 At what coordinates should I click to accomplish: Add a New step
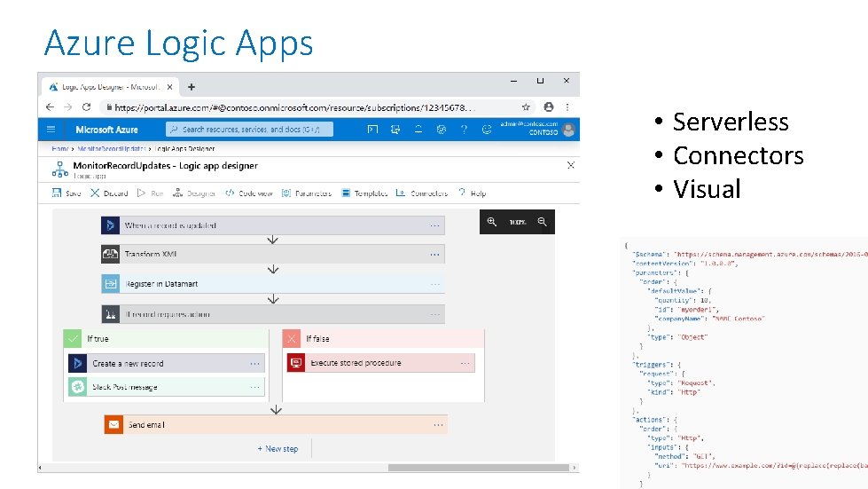(278, 448)
